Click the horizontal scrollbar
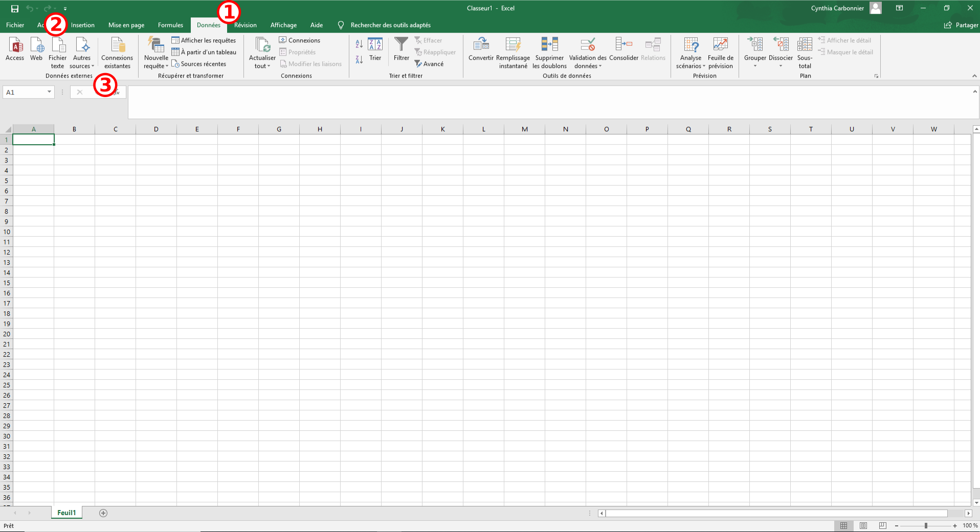980x532 pixels. point(776,513)
